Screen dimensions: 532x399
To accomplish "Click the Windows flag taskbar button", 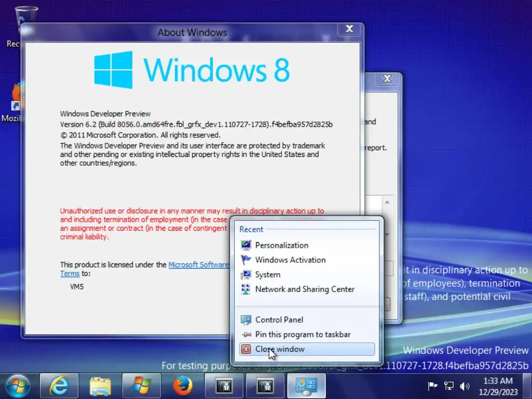I will [141, 386].
